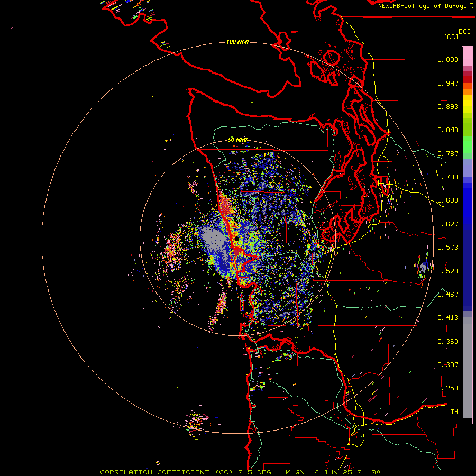
Task: Click the TH threshold label
Action: tap(454, 411)
